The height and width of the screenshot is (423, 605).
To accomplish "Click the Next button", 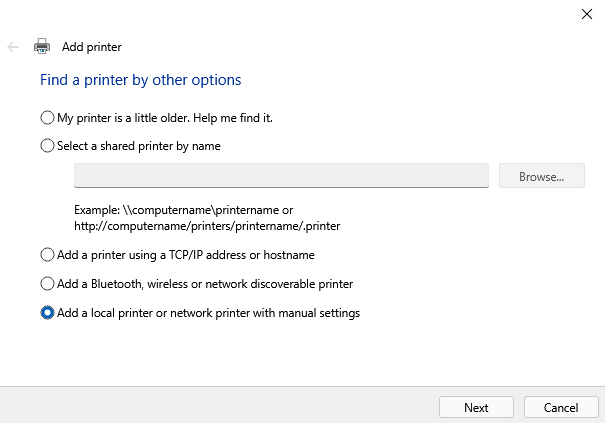I will [x=476, y=407].
